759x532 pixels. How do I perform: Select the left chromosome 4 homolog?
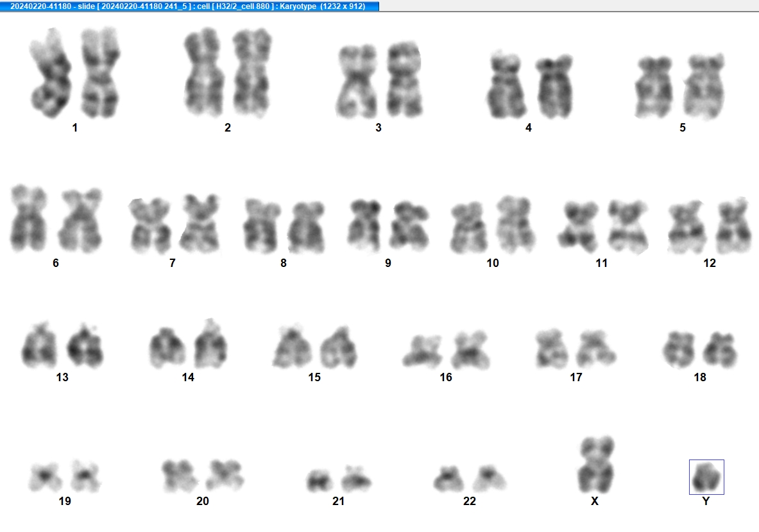tap(506, 85)
